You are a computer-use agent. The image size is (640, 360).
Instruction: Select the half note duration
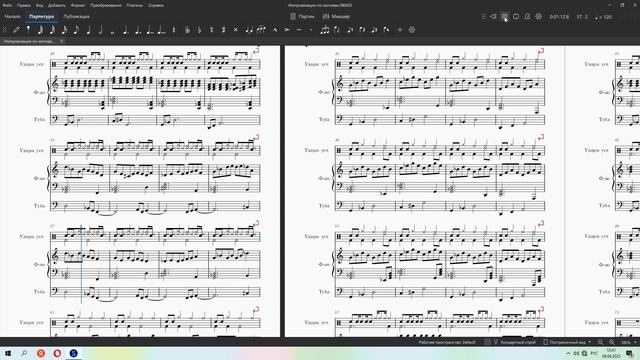point(100,29)
